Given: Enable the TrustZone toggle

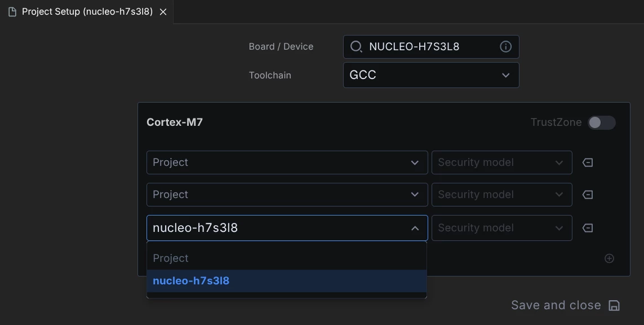Looking at the screenshot, I should coord(601,122).
